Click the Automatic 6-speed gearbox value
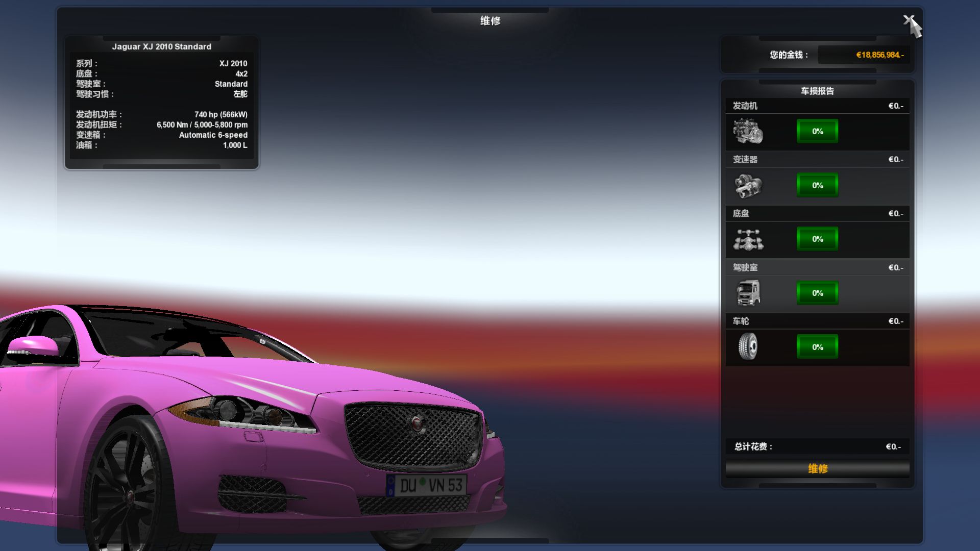The height and width of the screenshot is (551, 980). [x=213, y=135]
